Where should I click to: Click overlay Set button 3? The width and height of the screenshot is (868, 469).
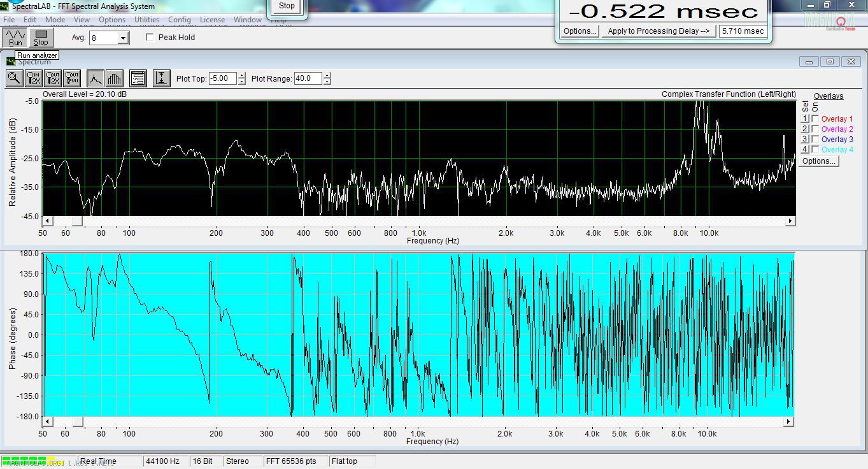(x=805, y=140)
